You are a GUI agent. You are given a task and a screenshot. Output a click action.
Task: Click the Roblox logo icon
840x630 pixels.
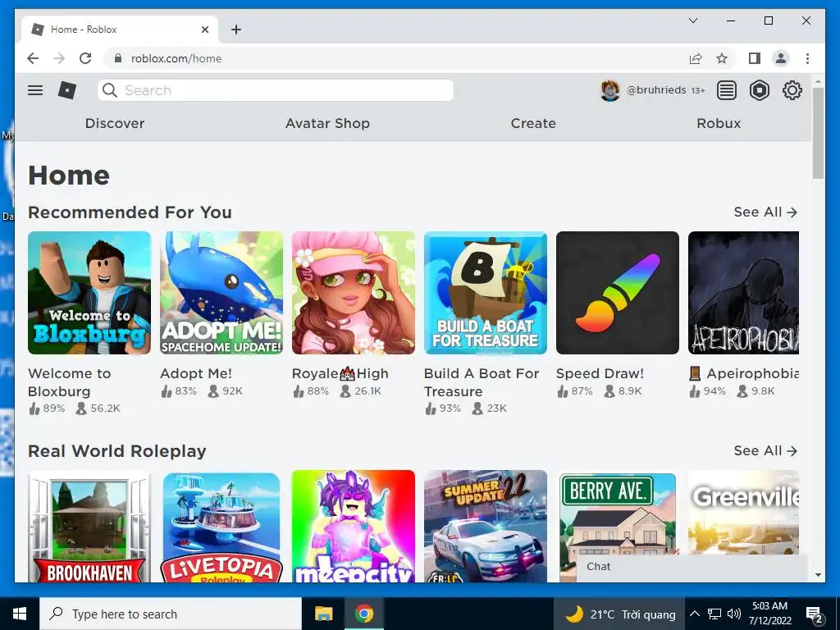pyautogui.click(x=67, y=90)
